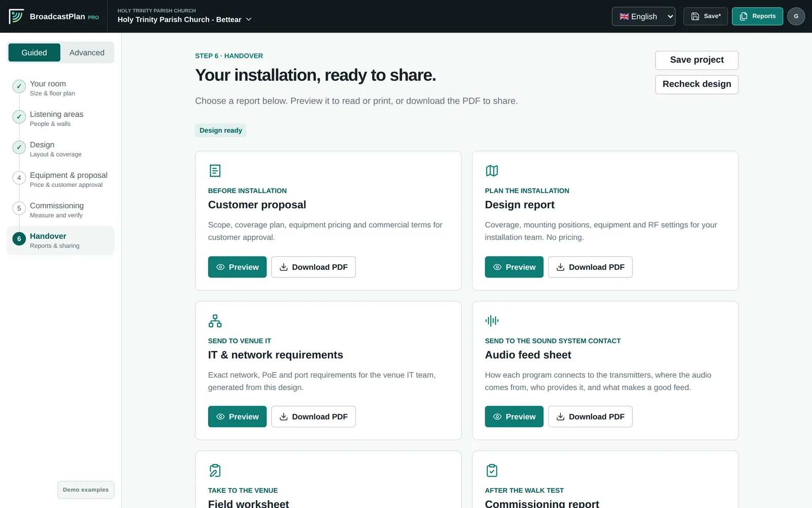Download Customer proposal PDF
This screenshot has height=508, width=812.
click(314, 267)
